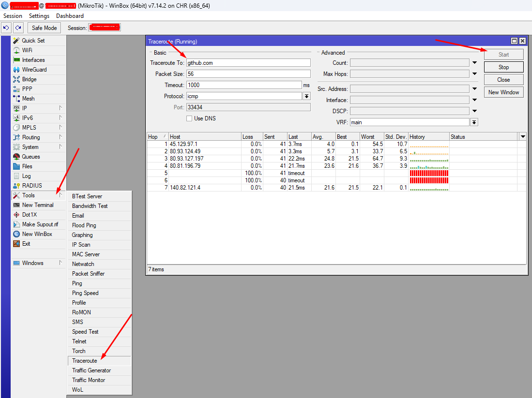The width and height of the screenshot is (532, 398).
Task: Click the Routing menu icon
Action: [16, 137]
